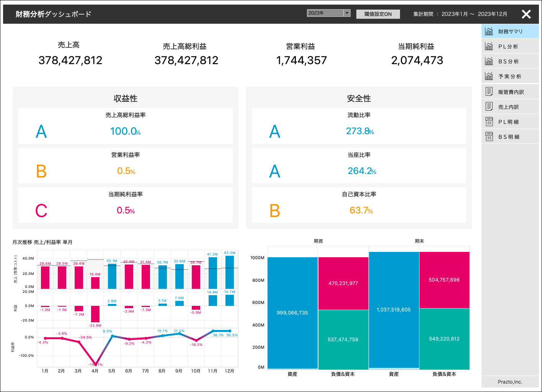The width and height of the screenshot is (542, 392).
Task: Open PL明細 via its CSV icon
Action: click(489, 121)
